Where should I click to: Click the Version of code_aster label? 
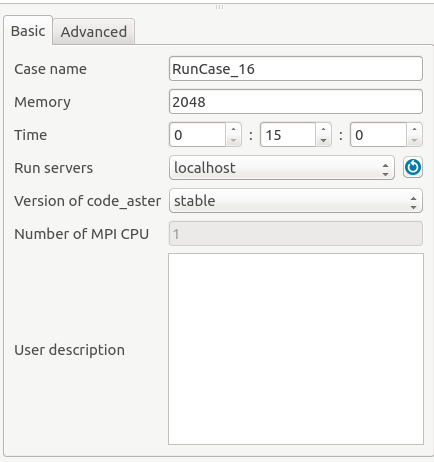(x=87, y=201)
